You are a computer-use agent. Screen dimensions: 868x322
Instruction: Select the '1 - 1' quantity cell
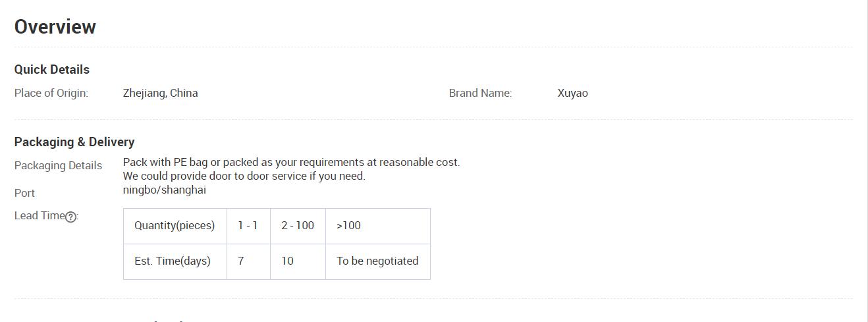coord(248,225)
